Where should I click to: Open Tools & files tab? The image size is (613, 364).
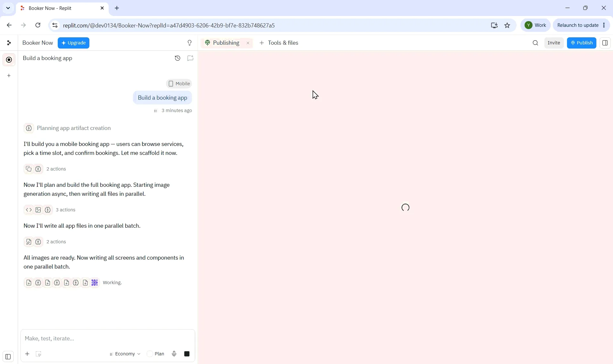click(x=279, y=43)
